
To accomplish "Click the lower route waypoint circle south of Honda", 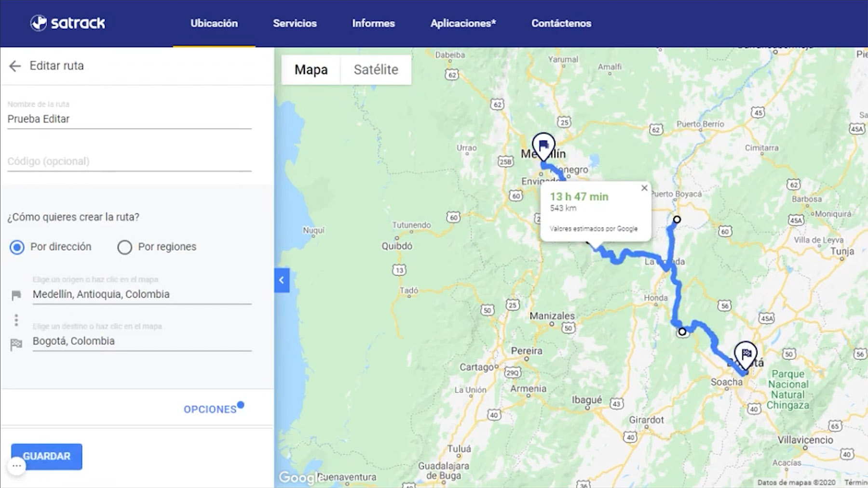I will (x=682, y=332).
